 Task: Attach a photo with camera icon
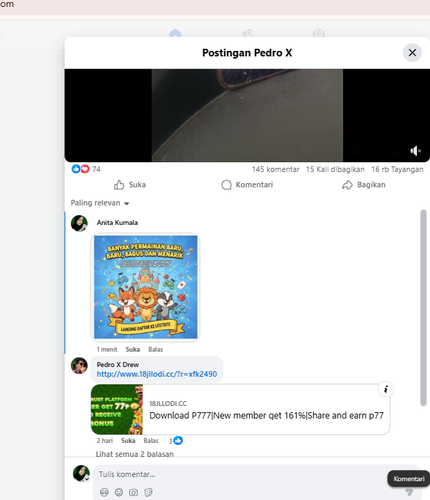tap(134, 492)
